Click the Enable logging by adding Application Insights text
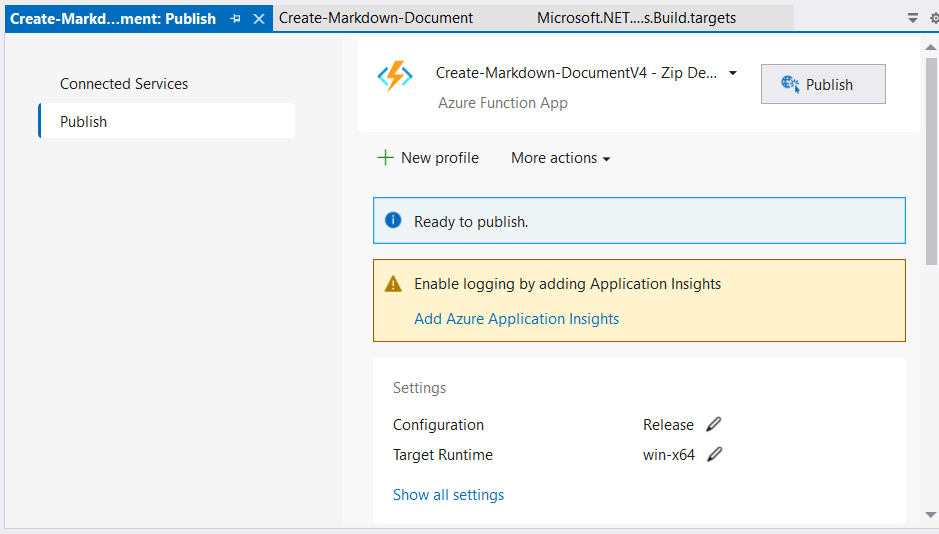Image resolution: width=939 pixels, height=534 pixels. [567, 284]
